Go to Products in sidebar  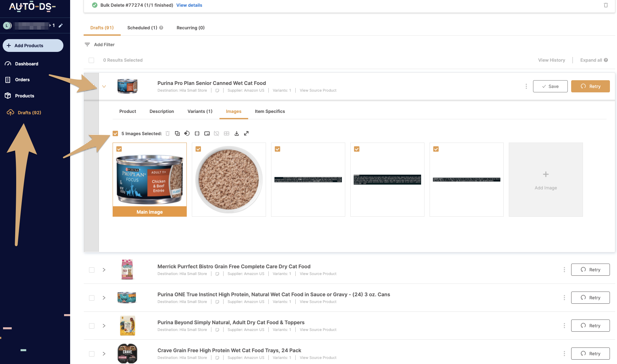[20, 96]
